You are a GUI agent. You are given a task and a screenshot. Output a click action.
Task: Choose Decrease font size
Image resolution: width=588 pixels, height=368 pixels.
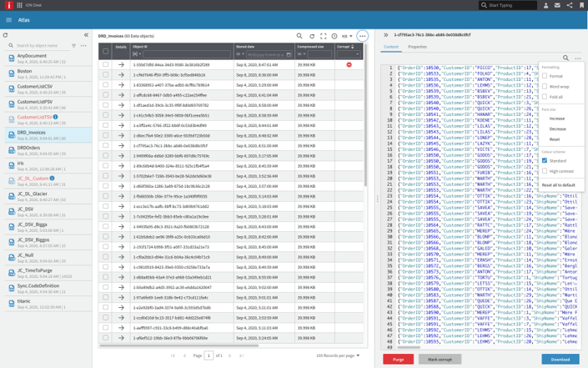coord(558,129)
